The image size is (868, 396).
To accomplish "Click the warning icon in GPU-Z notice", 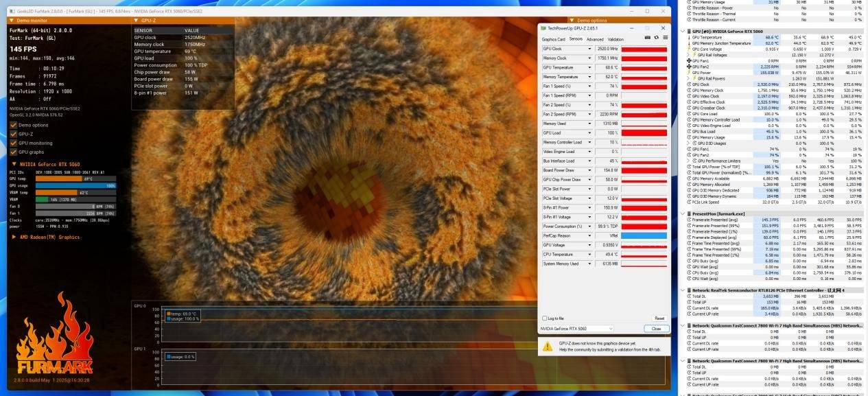I will click(548, 347).
